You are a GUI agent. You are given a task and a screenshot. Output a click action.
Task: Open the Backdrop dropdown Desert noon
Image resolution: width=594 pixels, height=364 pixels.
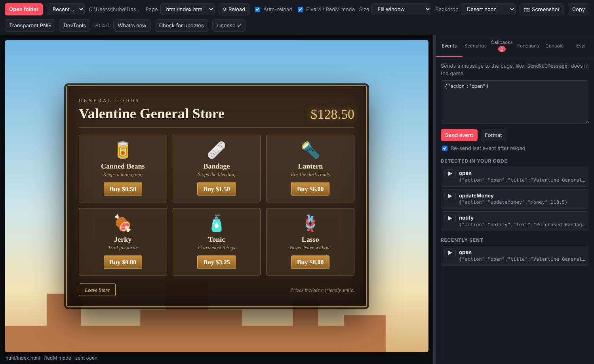click(x=488, y=9)
